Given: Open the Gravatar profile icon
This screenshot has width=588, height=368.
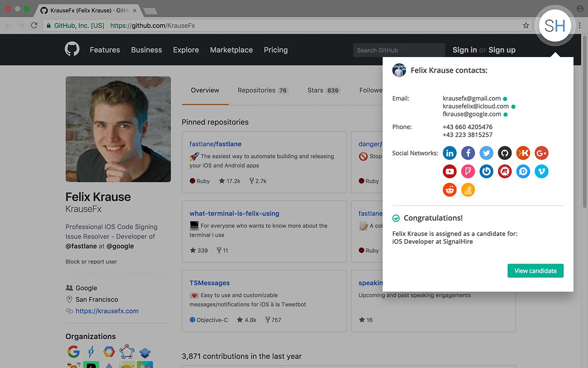Looking at the screenshot, I should coord(486,172).
